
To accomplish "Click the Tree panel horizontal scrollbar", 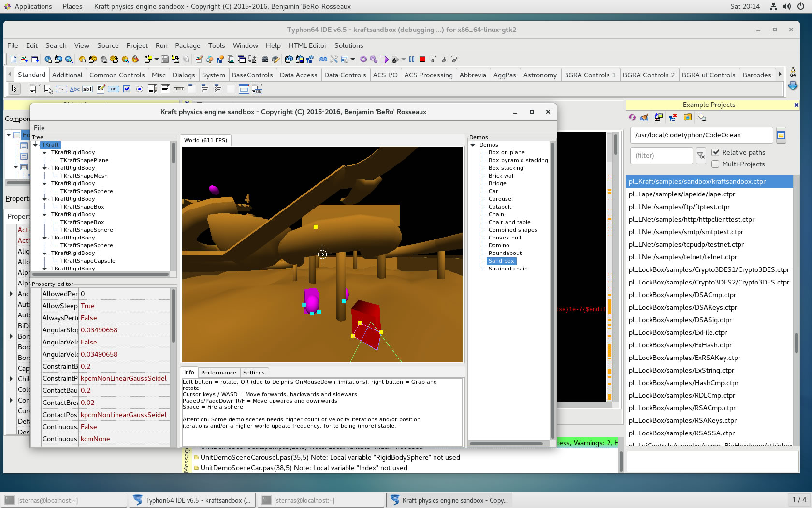I will pyautogui.click(x=101, y=274).
